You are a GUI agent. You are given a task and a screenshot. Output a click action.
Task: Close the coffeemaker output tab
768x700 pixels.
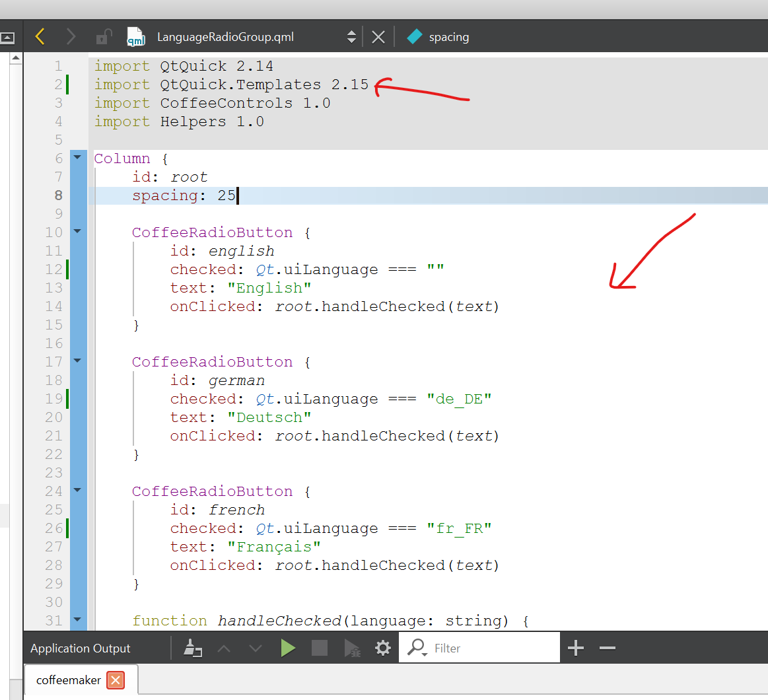pos(116,680)
